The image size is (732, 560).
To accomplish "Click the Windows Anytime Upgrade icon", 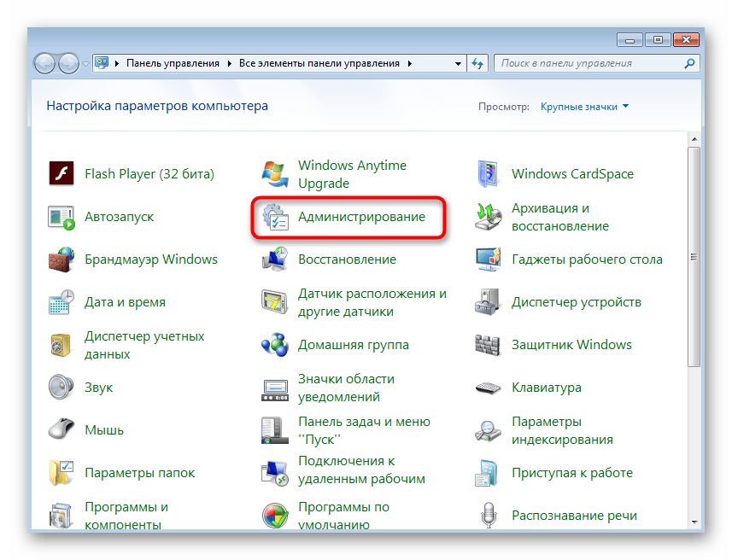I will pos(275,174).
